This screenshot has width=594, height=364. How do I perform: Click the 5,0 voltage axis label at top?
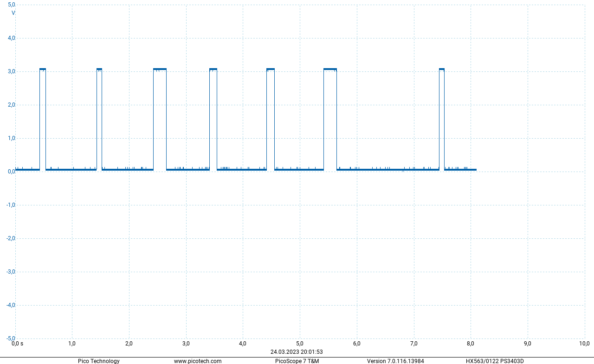pyautogui.click(x=12, y=5)
